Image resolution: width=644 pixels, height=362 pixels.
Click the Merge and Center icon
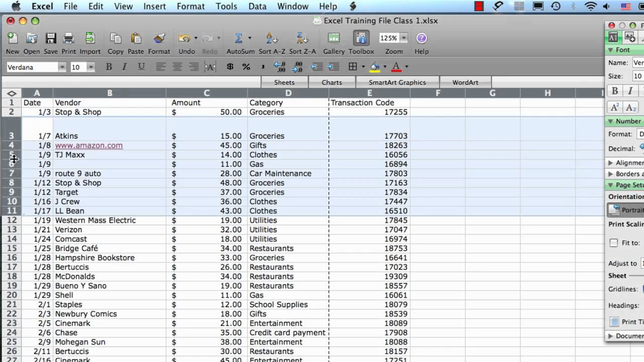210,67
